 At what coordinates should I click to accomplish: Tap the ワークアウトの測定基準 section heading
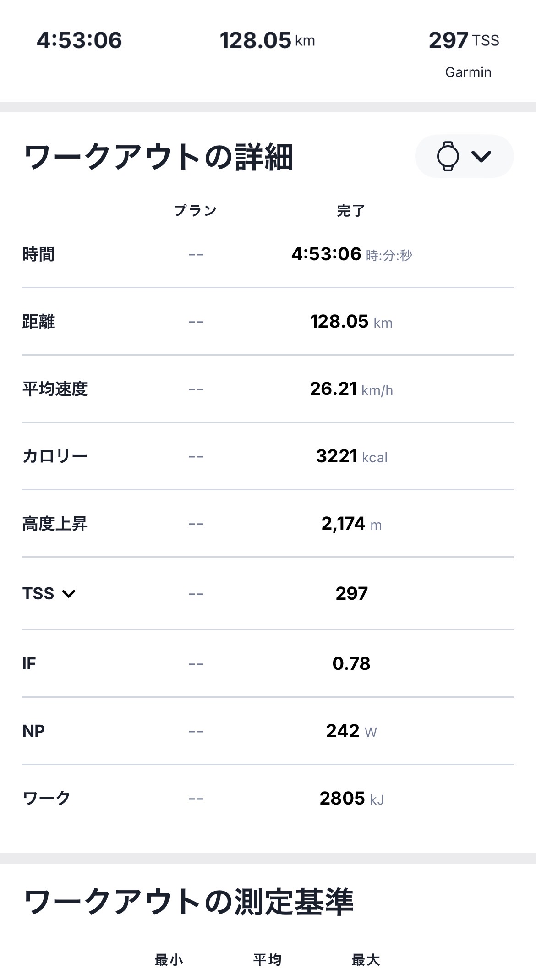point(188,901)
